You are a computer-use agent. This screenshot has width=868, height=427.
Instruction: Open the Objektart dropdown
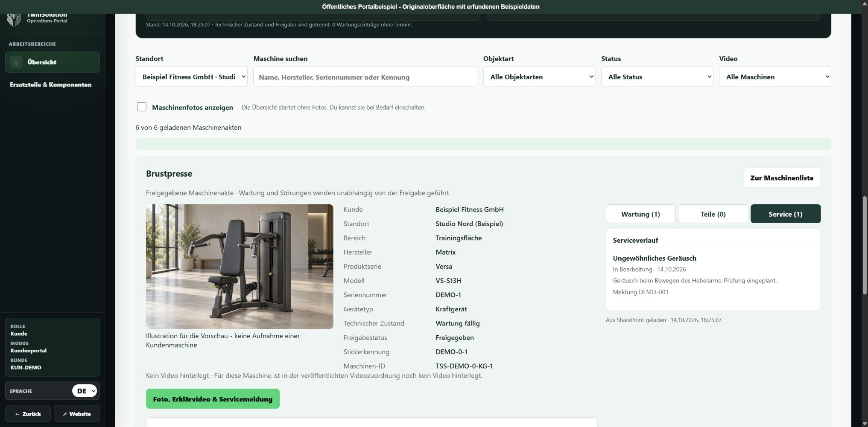[x=539, y=77]
